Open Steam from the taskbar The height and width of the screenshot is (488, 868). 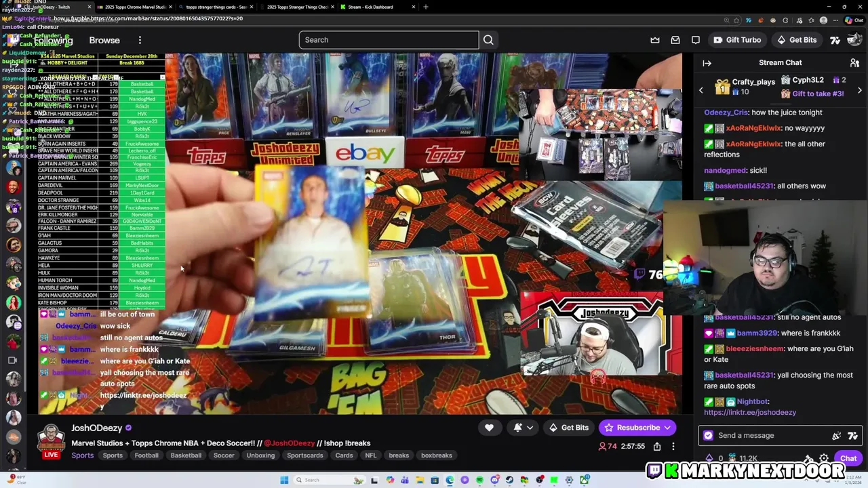[509, 480]
